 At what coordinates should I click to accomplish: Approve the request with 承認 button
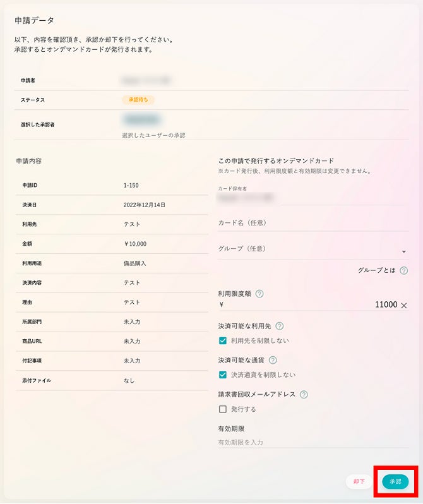click(x=395, y=481)
